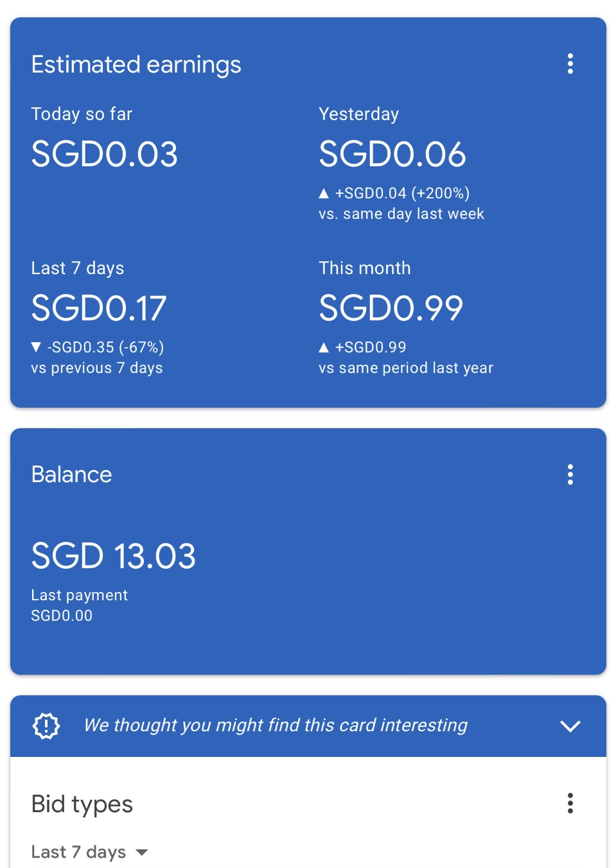Click the Last payment SGD0.00 text
This screenshot has height=868, width=616.
62,616
